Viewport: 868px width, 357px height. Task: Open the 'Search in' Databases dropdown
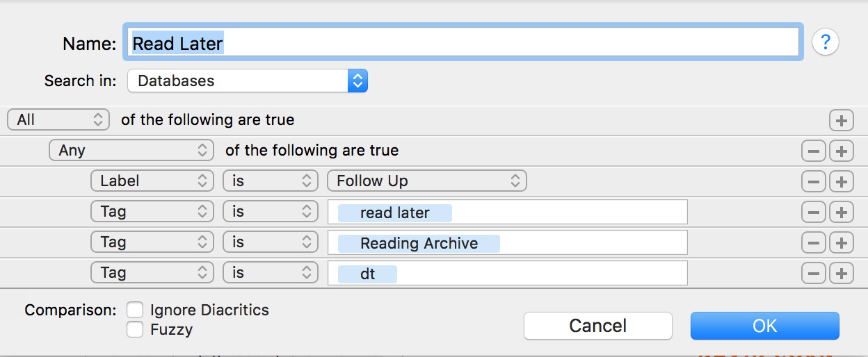248,81
